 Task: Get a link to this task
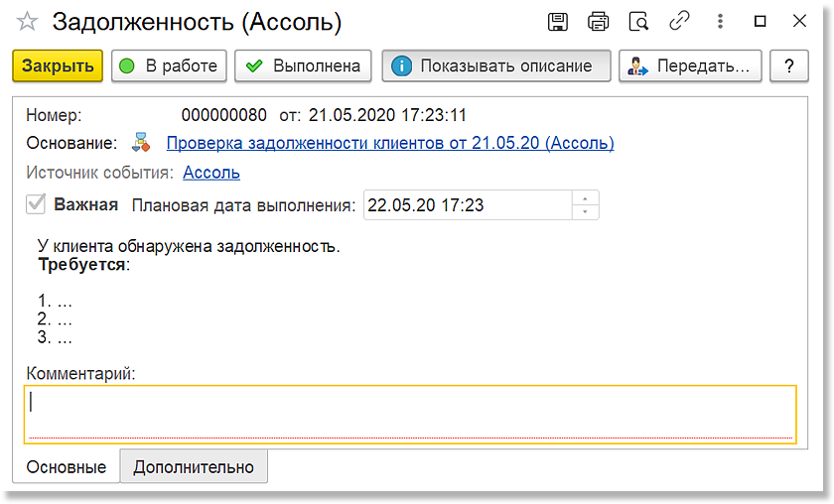[679, 21]
